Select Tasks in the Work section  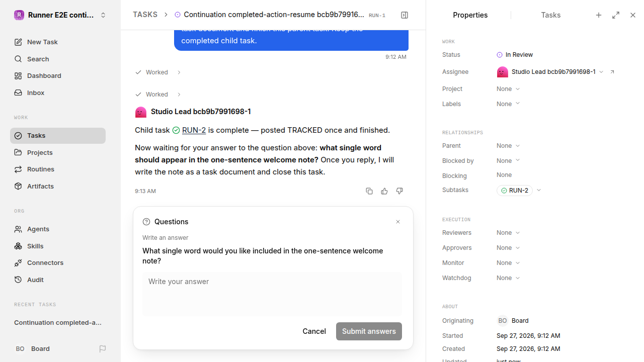58,135
